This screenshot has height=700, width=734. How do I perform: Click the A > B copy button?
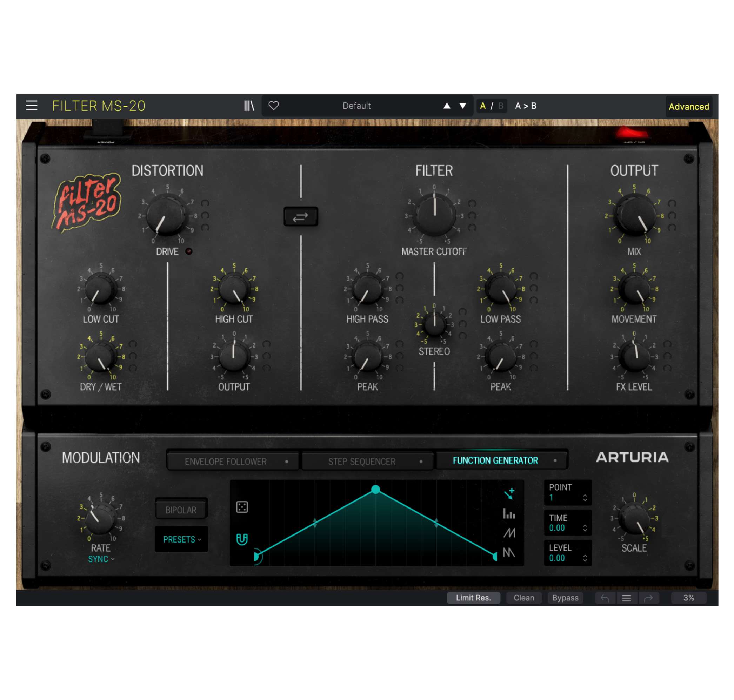(x=525, y=106)
